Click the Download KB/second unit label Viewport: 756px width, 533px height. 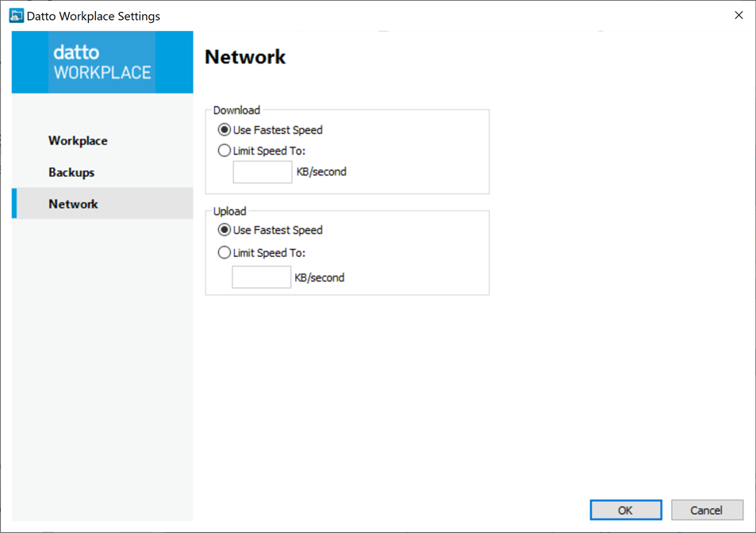pos(321,172)
